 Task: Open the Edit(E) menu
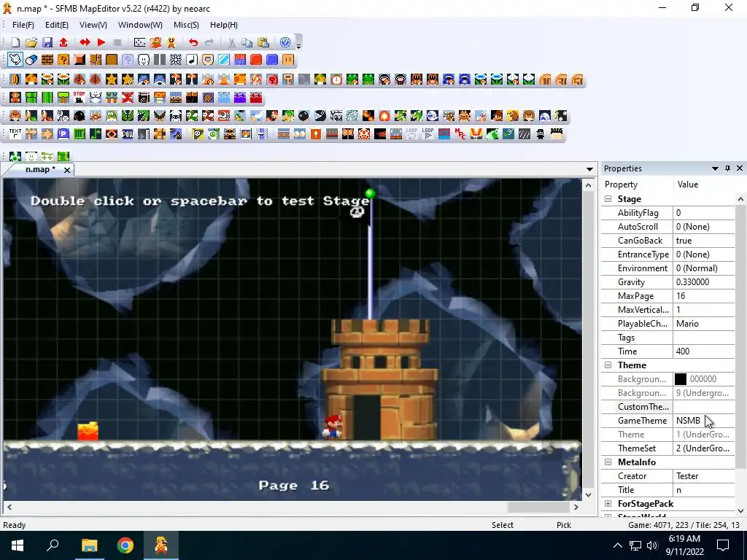(x=57, y=25)
